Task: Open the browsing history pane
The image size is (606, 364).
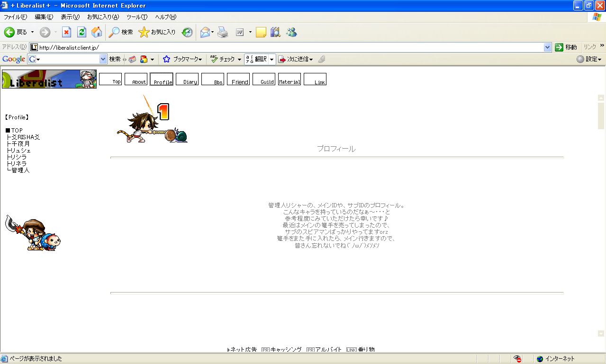Action: click(187, 32)
